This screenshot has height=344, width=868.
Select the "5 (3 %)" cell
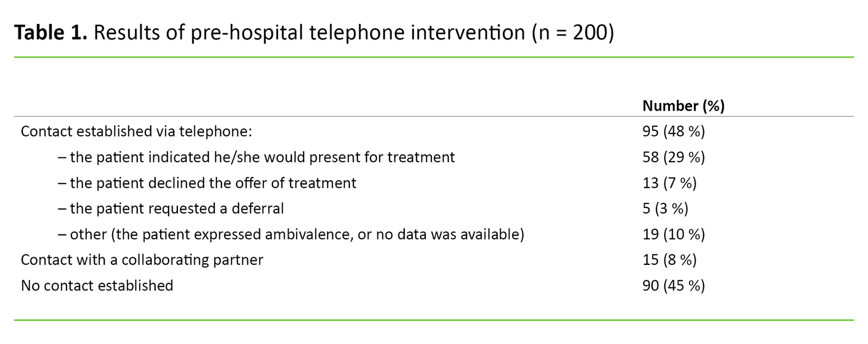[x=665, y=209]
